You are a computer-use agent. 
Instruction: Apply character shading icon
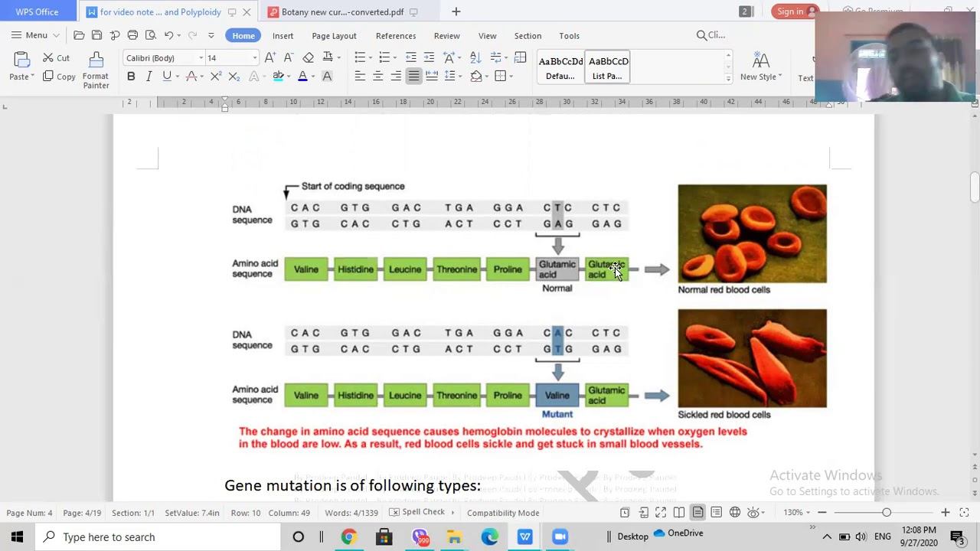[x=327, y=76]
